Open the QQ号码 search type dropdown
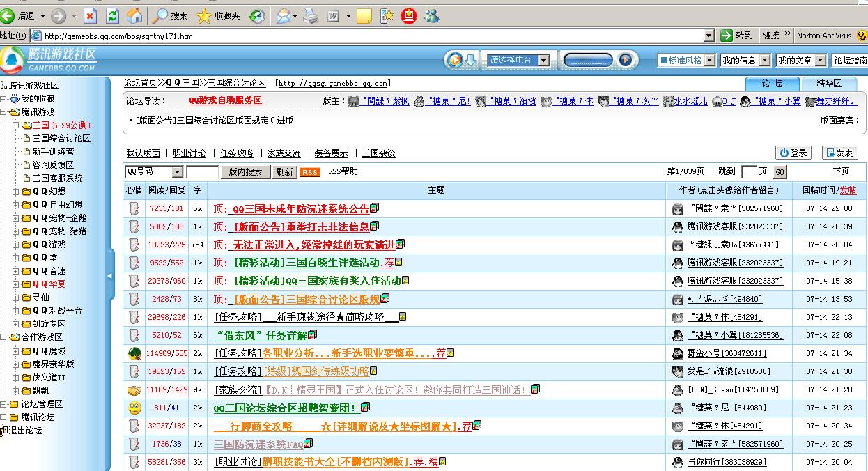The height and width of the screenshot is (471, 868). click(177, 172)
